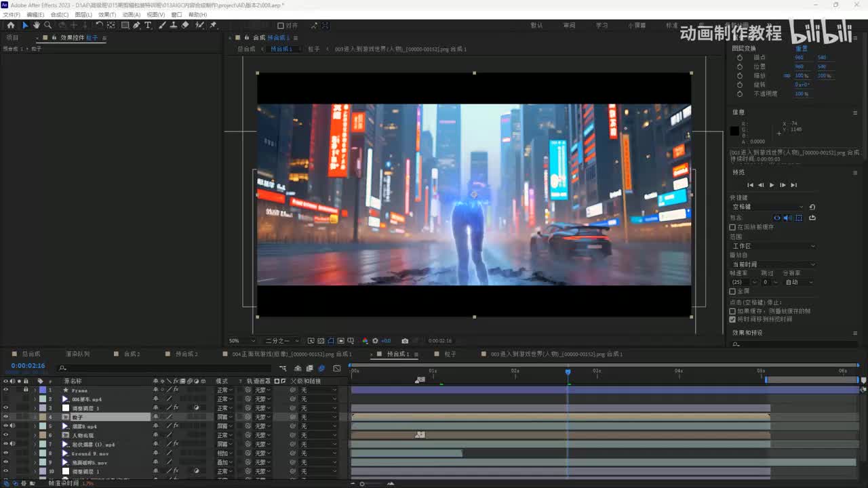Enable the 全屏 checkbox
This screenshot has width=868, height=488.
click(x=732, y=291)
